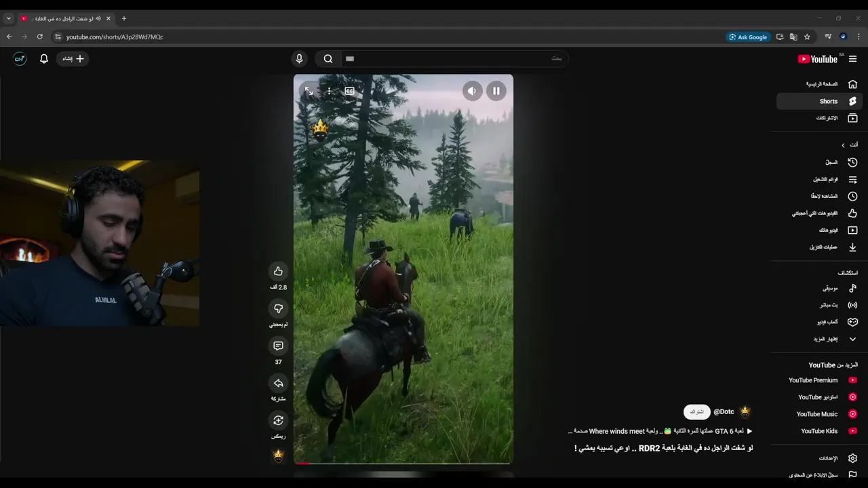Seek on the Short's red progress bar

coord(403,464)
